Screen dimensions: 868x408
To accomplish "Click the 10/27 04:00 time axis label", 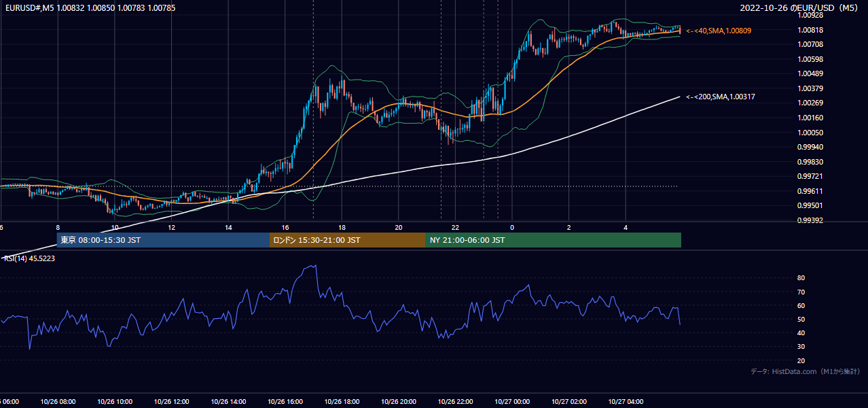I will tap(626, 402).
